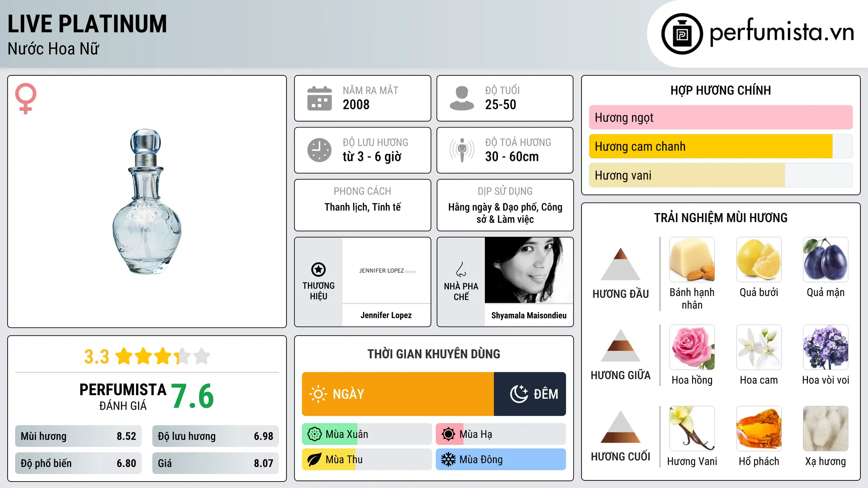
Task: Click the Thời gian khuyên dùng heading
Action: pyautogui.click(x=434, y=354)
